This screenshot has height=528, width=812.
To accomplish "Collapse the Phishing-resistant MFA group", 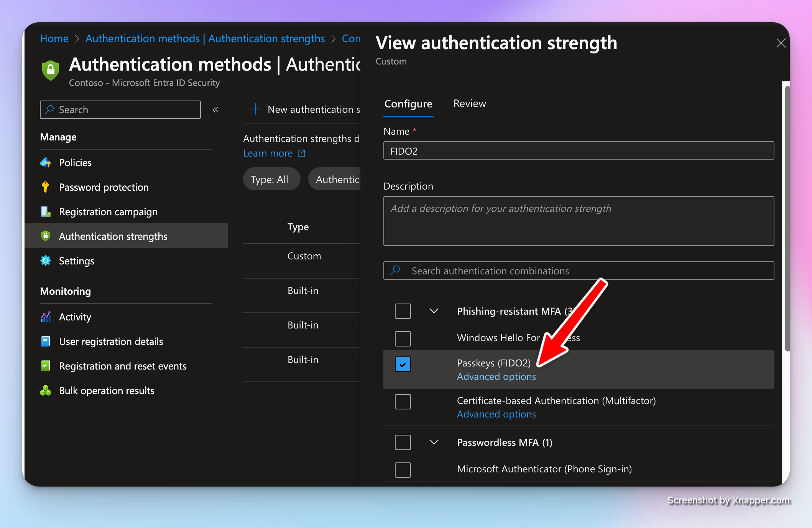I will pyautogui.click(x=434, y=311).
